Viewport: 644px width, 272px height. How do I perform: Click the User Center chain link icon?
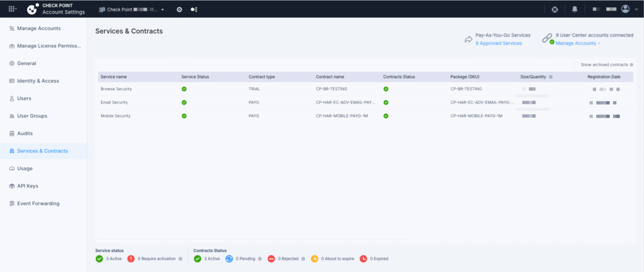pos(547,38)
